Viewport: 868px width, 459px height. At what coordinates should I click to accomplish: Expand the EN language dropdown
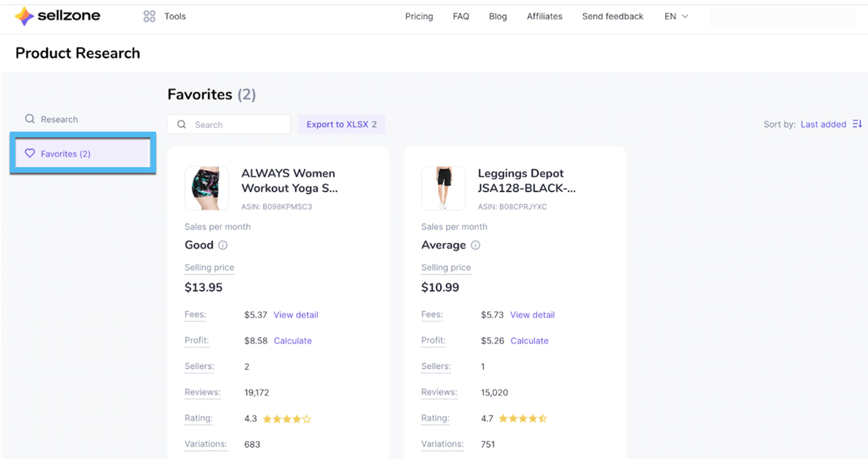pos(676,16)
